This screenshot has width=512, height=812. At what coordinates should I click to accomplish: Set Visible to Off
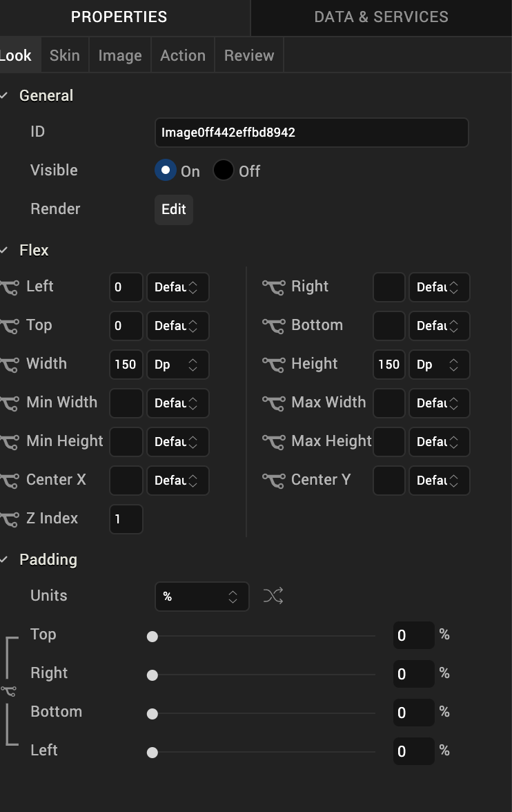point(224,171)
